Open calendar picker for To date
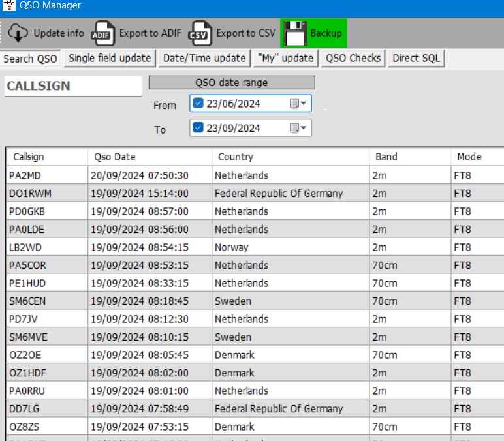Viewport: 504px width, 441px height. pos(298,128)
